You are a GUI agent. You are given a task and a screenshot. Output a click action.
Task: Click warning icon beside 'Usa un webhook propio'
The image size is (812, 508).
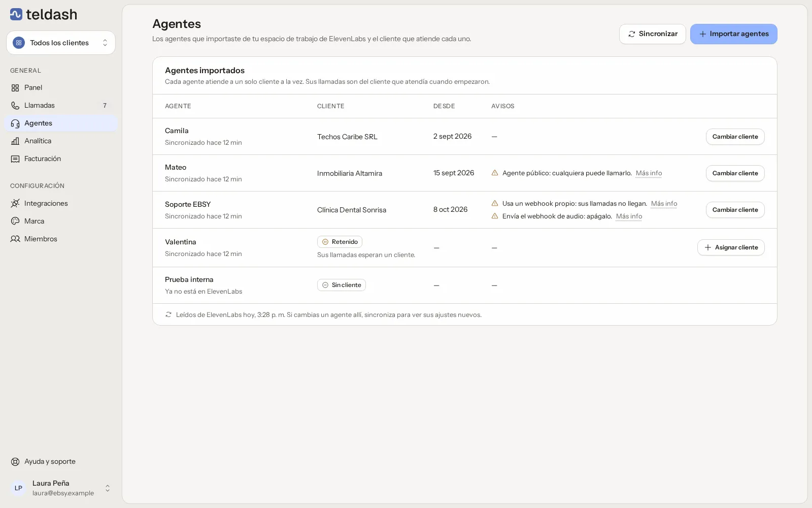click(x=495, y=203)
